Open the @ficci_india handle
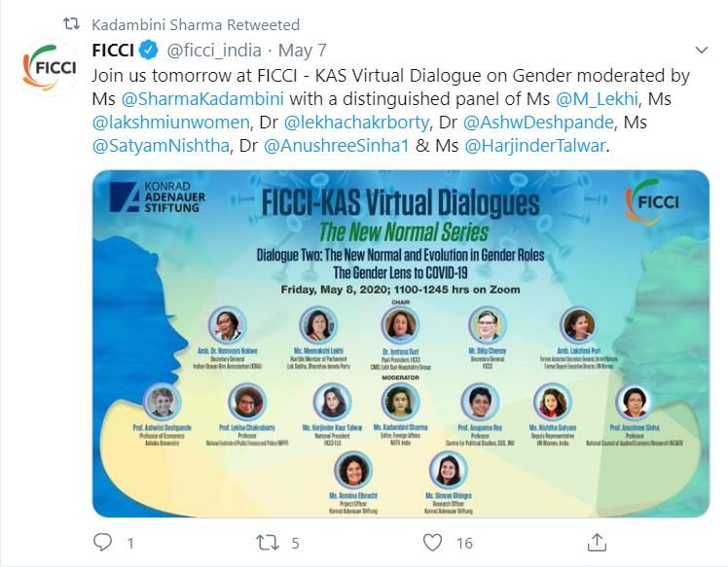This screenshot has height=567, width=728. point(214,51)
